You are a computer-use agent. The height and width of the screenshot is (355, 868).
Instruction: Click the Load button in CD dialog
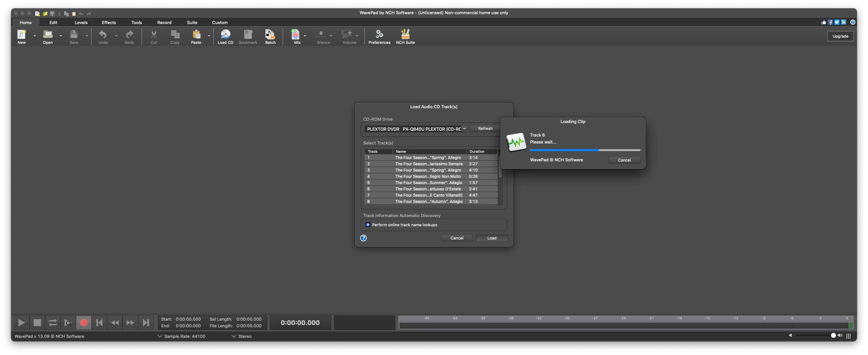[491, 238]
